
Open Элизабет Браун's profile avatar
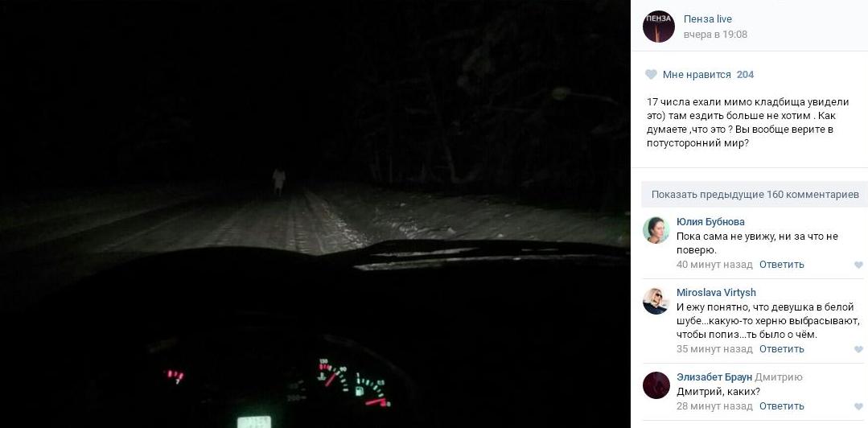click(x=656, y=385)
